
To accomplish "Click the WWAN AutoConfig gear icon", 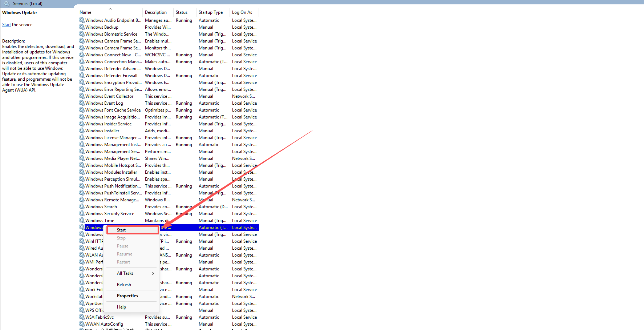I will click(82, 324).
